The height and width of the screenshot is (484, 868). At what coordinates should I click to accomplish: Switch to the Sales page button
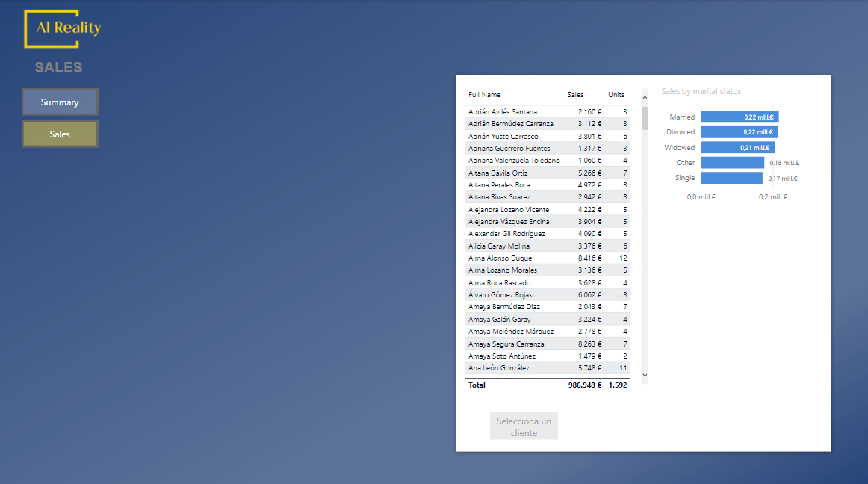tap(60, 134)
